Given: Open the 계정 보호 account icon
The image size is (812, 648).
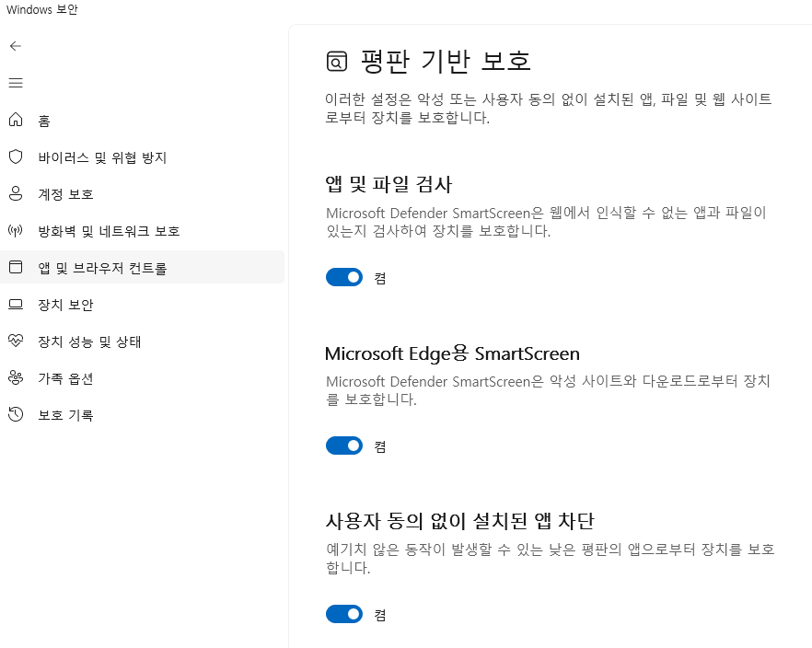Looking at the screenshot, I should (x=15, y=194).
